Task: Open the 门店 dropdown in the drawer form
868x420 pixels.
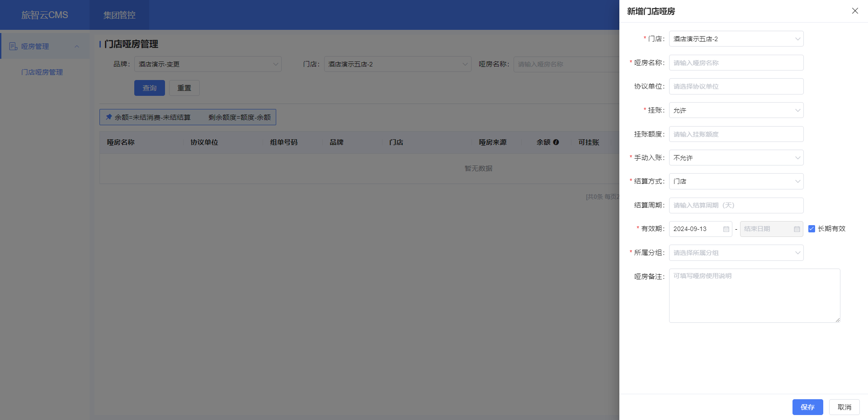Action: tap(736, 39)
